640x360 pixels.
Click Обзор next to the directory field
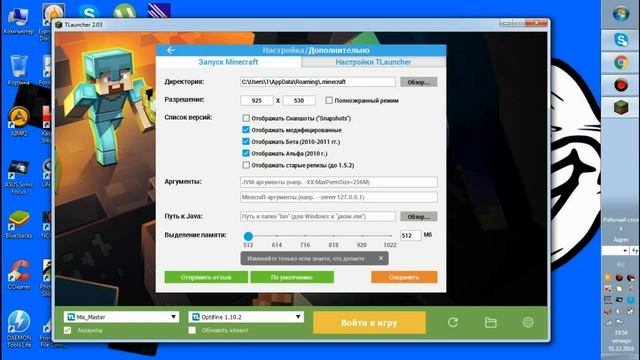pyautogui.click(x=418, y=82)
